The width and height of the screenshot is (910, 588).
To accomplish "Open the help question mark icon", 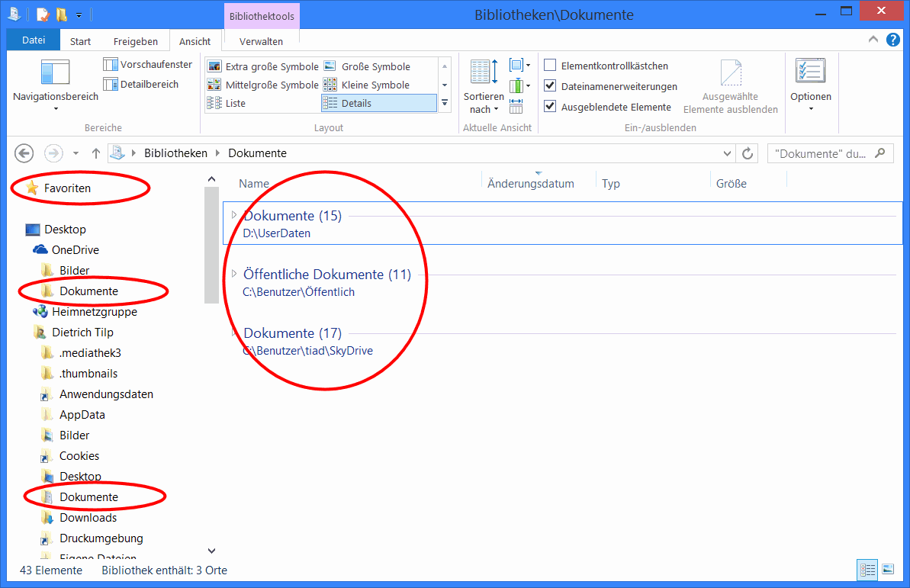I will pos(892,40).
